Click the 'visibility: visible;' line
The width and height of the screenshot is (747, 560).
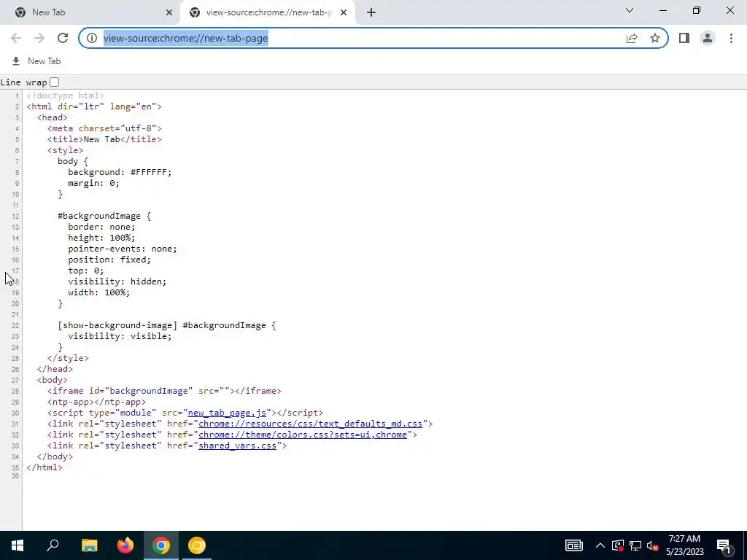[x=120, y=336]
